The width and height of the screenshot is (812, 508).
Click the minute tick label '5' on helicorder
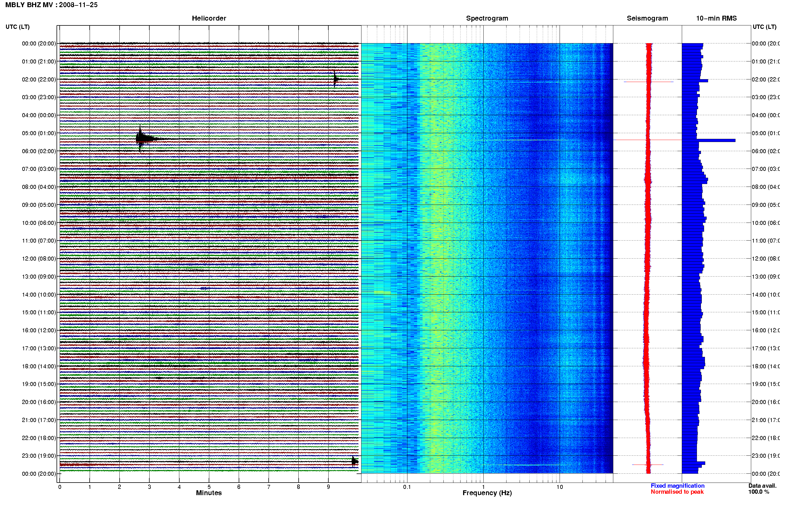click(209, 487)
